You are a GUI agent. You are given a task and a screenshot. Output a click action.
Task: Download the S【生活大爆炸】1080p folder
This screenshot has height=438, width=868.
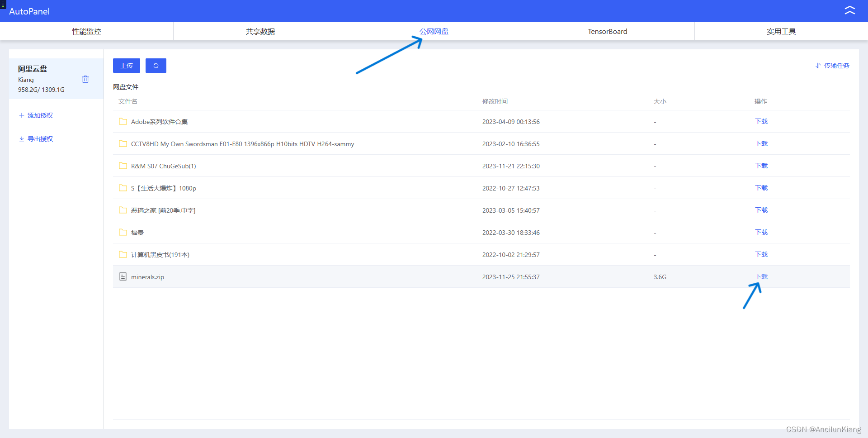tap(761, 188)
